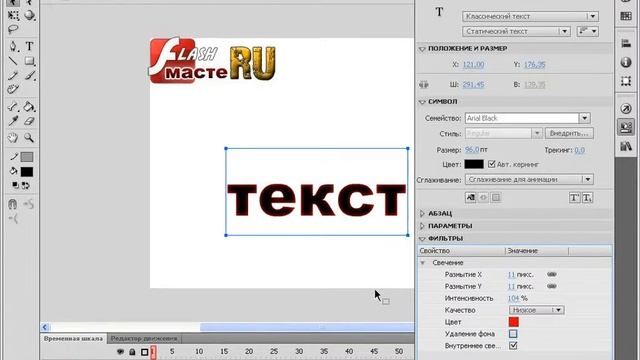Expand the ПАРАМЕТРЫ section
The image size is (640, 360).
pyautogui.click(x=422, y=226)
